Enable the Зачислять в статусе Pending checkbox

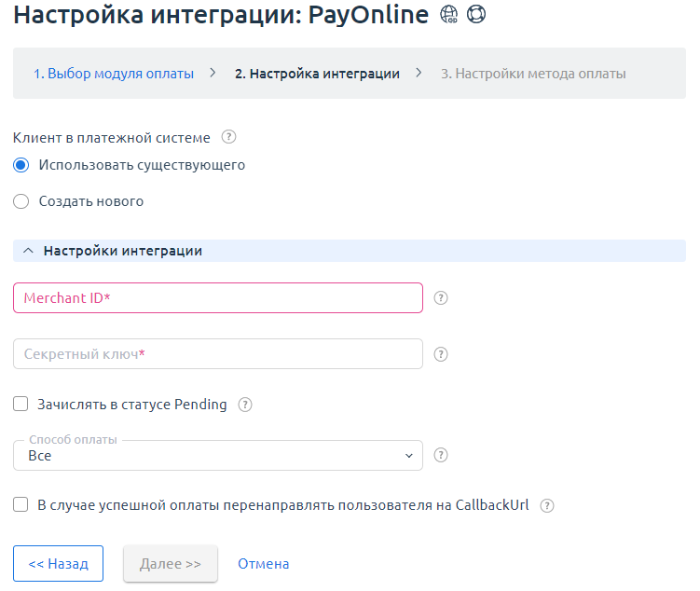pyautogui.click(x=21, y=405)
